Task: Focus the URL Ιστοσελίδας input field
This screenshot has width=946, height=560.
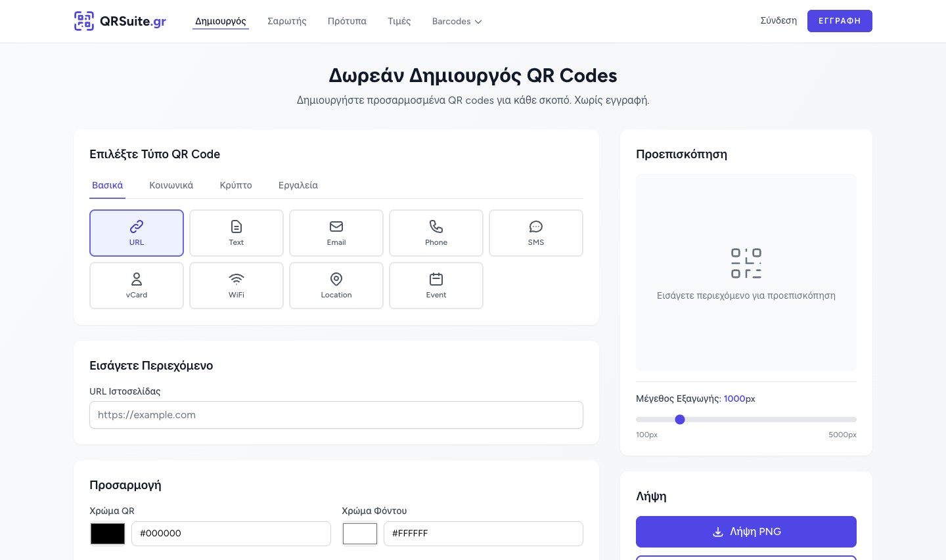Action: [336, 415]
